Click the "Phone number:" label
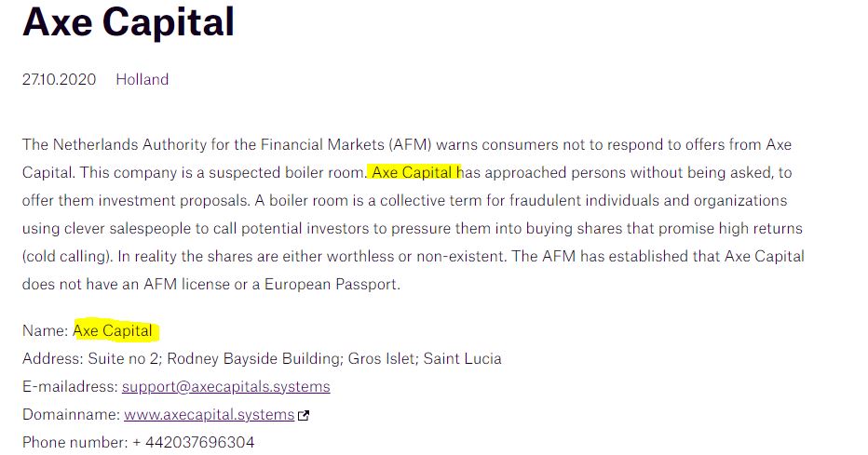The width and height of the screenshot is (868, 455). click(x=74, y=442)
